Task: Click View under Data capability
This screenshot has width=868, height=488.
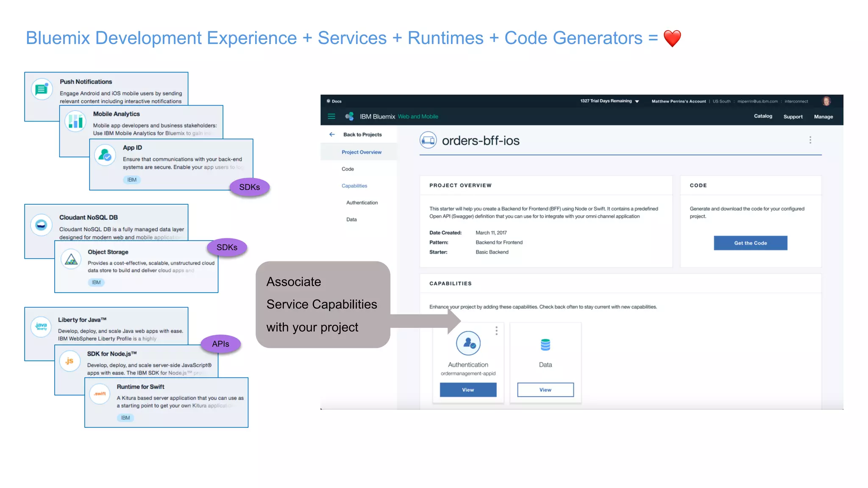Action: pos(545,390)
